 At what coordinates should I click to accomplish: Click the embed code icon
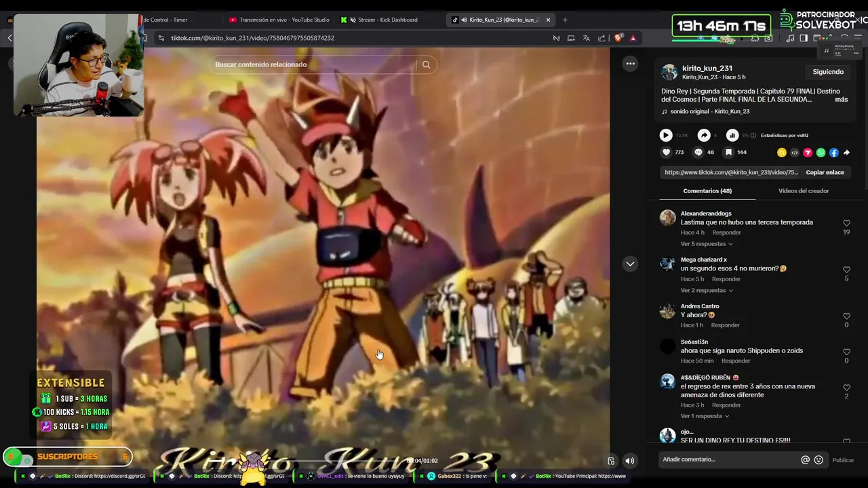(795, 152)
